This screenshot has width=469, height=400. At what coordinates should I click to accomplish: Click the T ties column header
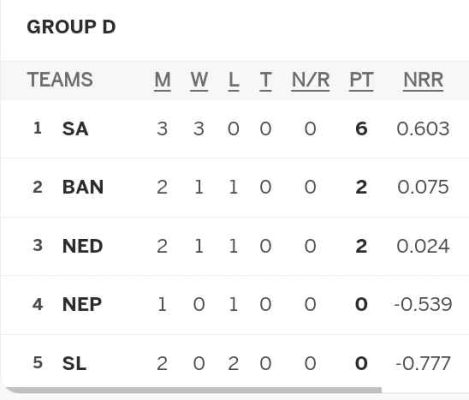pyautogui.click(x=265, y=81)
